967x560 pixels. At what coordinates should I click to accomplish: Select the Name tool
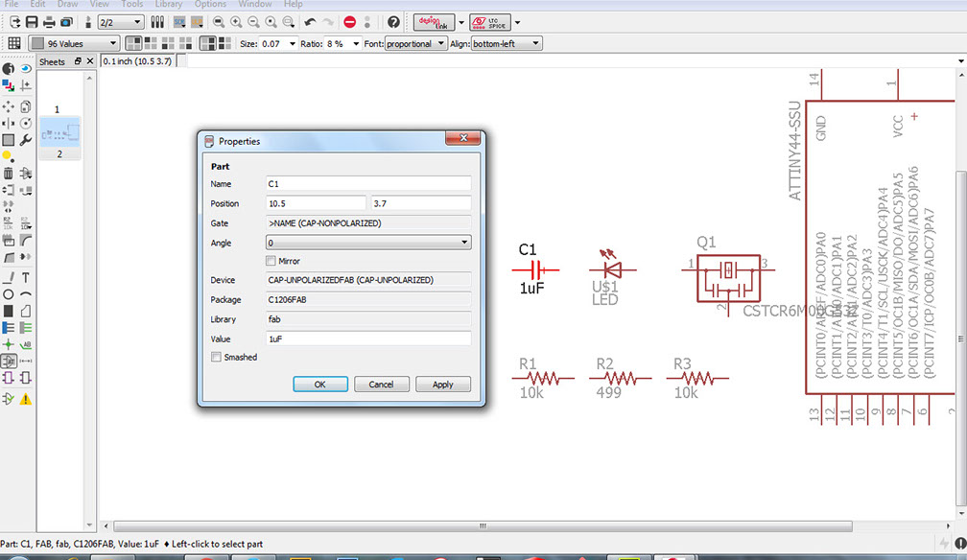8,222
